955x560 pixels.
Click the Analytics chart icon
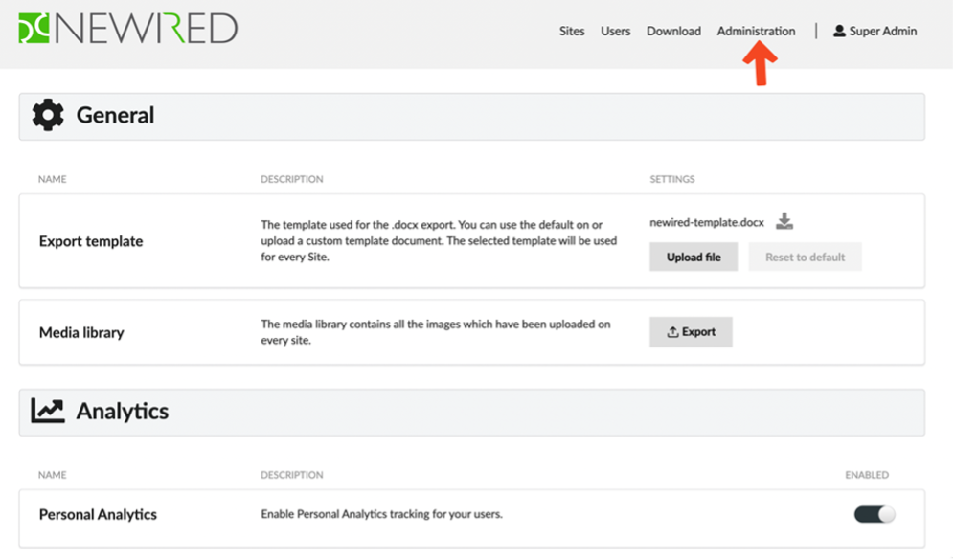[x=48, y=411]
